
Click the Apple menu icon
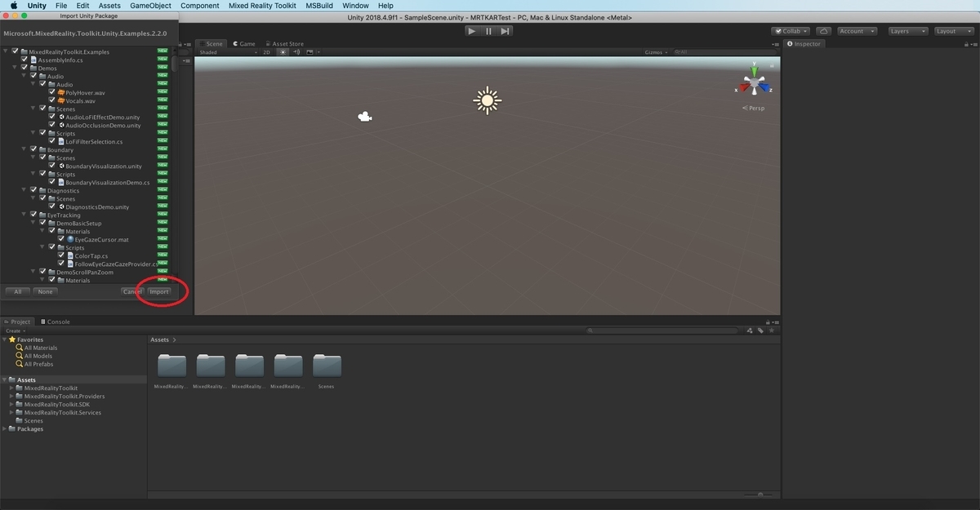pyautogui.click(x=14, y=6)
